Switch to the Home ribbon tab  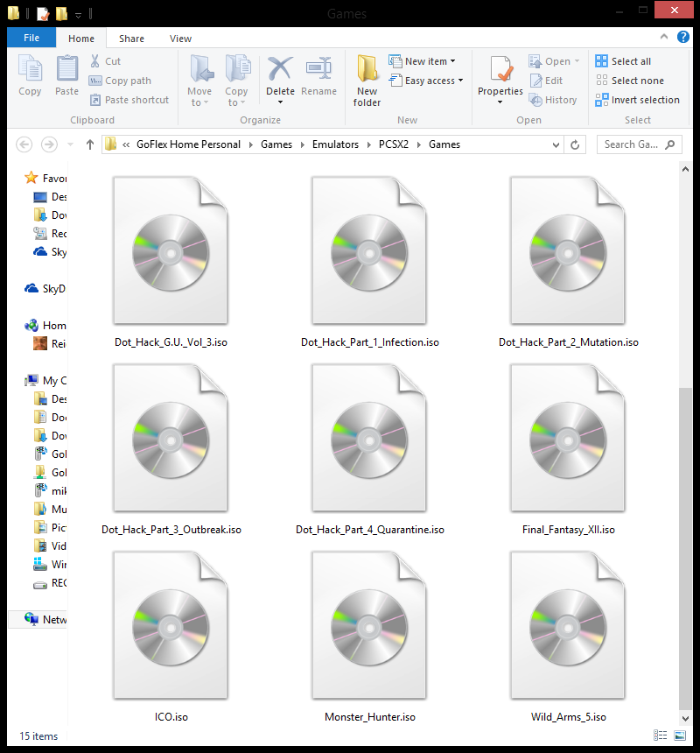pyautogui.click(x=81, y=39)
